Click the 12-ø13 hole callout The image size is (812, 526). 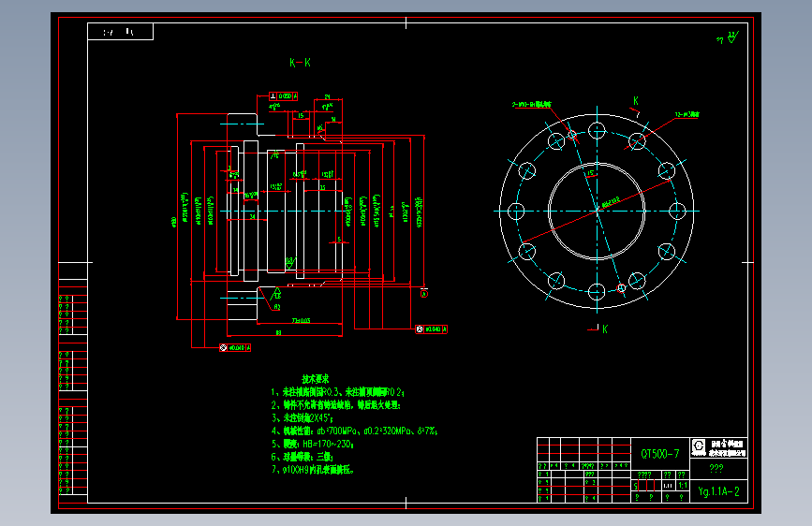click(687, 114)
